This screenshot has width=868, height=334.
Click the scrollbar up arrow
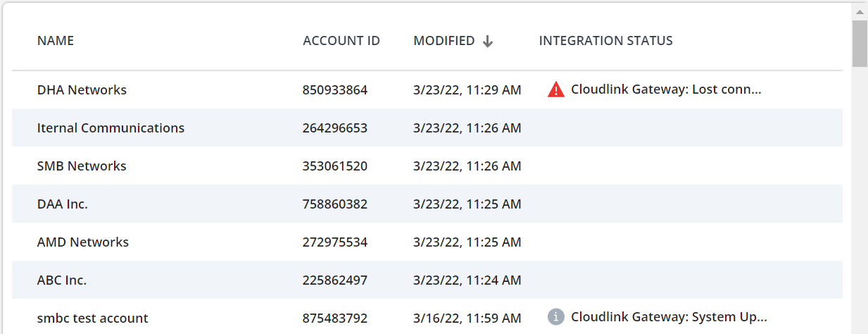coord(860,12)
